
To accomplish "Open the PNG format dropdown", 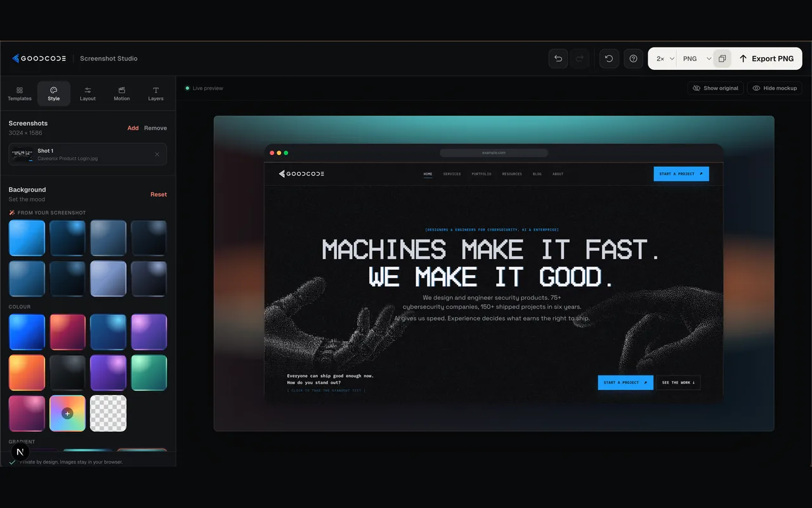I will [x=697, y=58].
